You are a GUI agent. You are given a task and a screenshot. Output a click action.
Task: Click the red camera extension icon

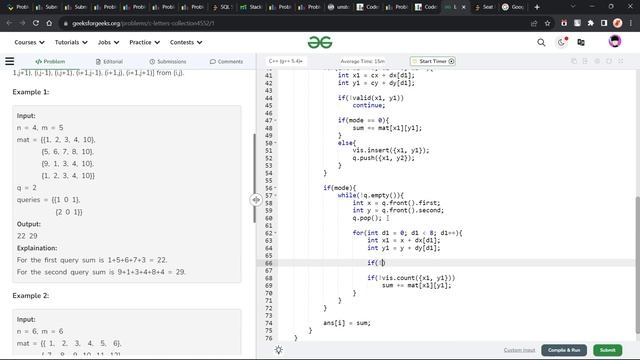point(564,23)
